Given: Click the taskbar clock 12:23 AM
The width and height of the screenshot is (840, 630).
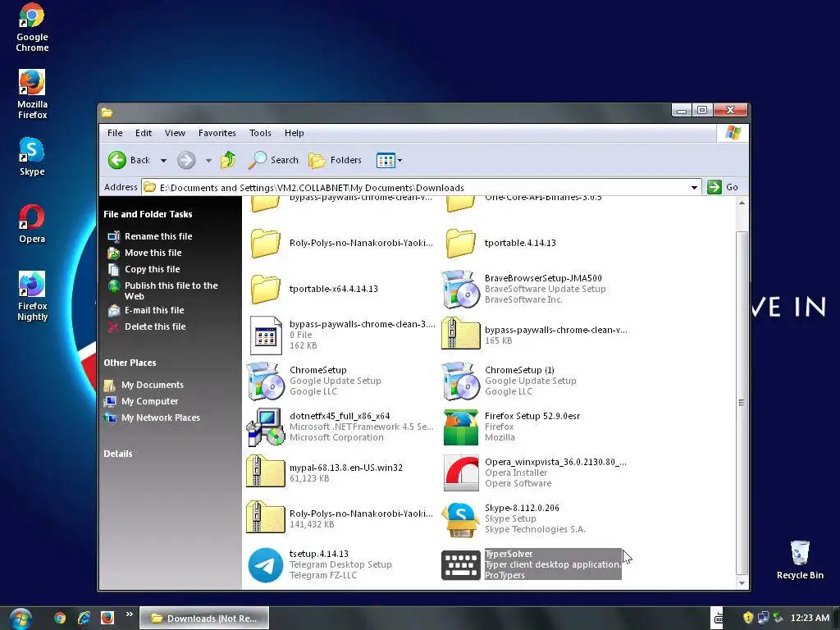Looking at the screenshot, I should point(810,619).
